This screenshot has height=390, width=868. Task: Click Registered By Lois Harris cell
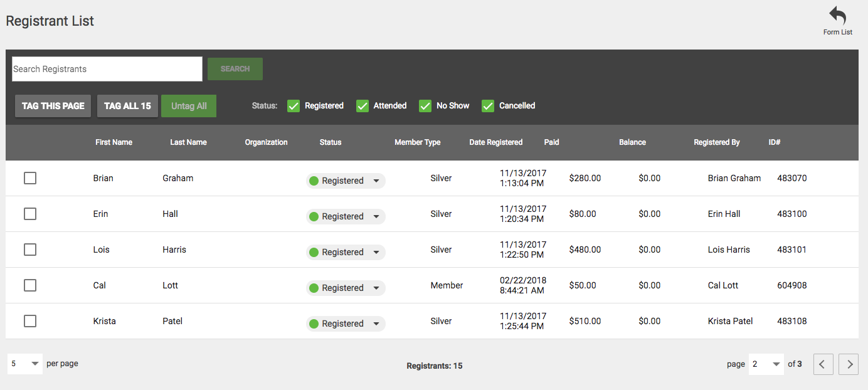coord(729,250)
